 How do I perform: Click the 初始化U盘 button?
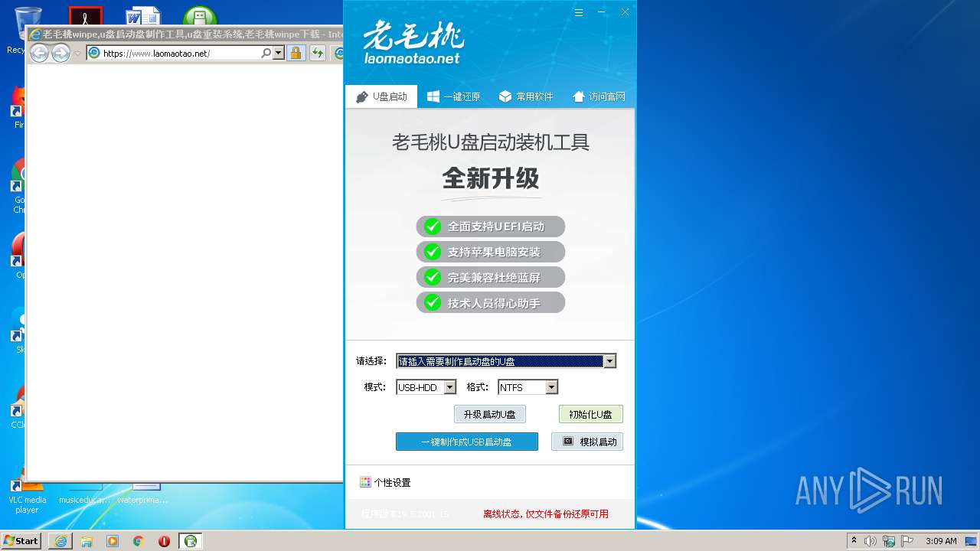tap(590, 414)
